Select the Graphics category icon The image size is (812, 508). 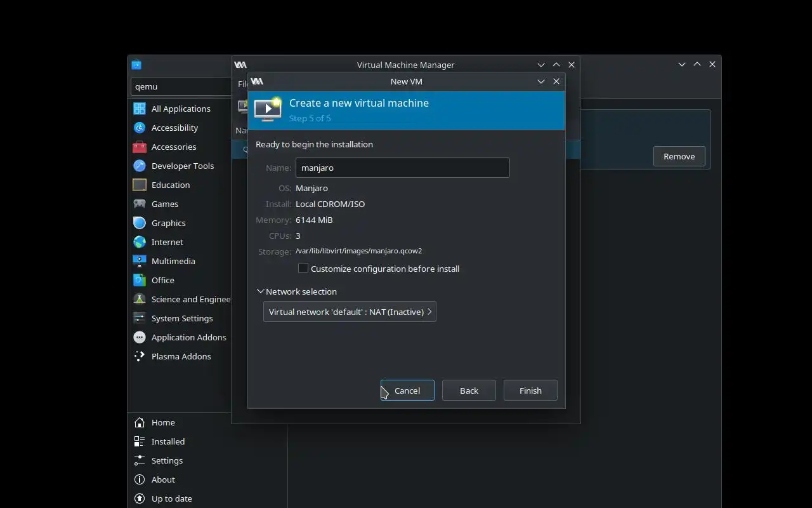140,223
